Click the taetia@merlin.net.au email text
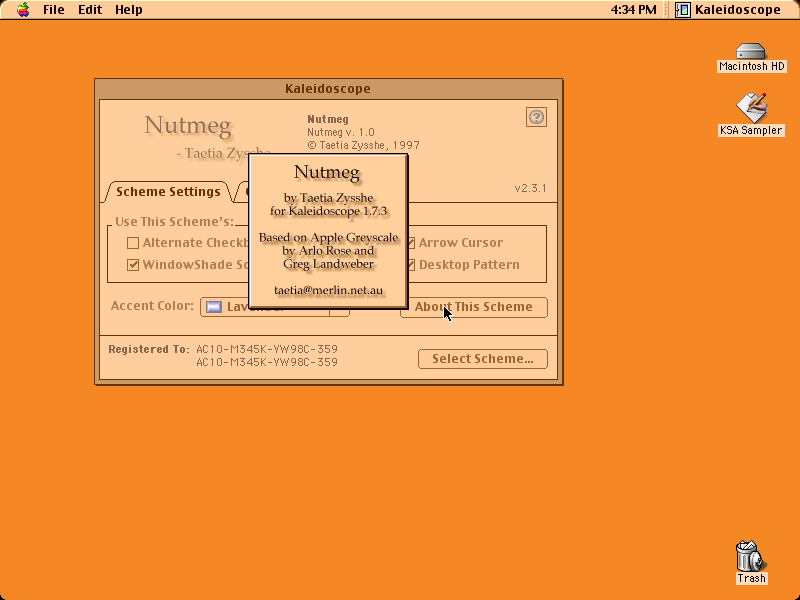Viewport: 800px width, 600px height. pos(328,290)
